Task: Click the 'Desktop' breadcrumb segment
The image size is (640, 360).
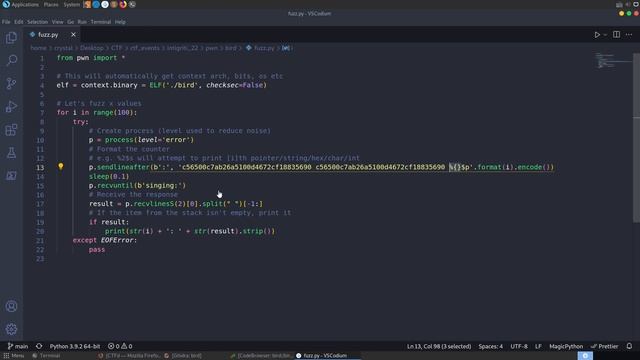Action: point(91,48)
